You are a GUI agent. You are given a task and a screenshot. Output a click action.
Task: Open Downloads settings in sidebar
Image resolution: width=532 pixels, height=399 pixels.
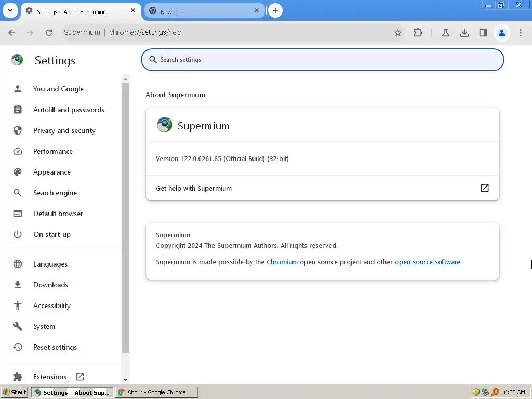coord(50,285)
